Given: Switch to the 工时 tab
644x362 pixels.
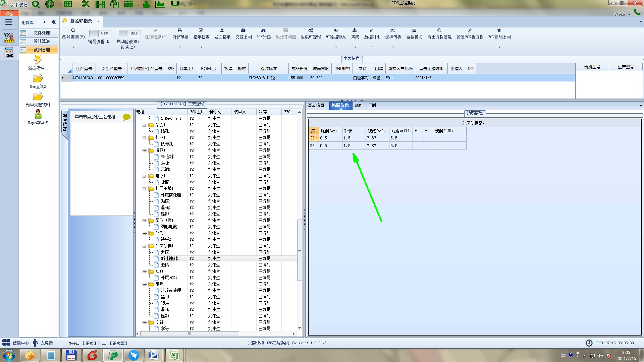Looking at the screenshot, I should pyautogui.click(x=372, y=106).
